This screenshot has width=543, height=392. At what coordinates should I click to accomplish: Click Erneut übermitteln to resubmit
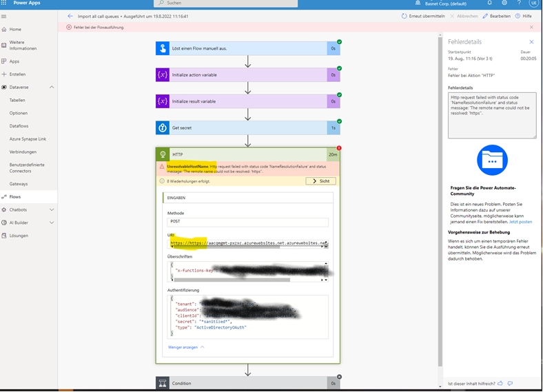coord(423,16)
